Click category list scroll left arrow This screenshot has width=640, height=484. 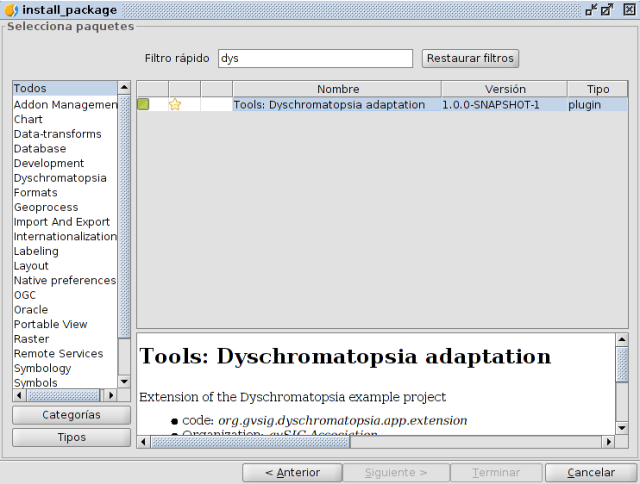click(x=19, y=395)
